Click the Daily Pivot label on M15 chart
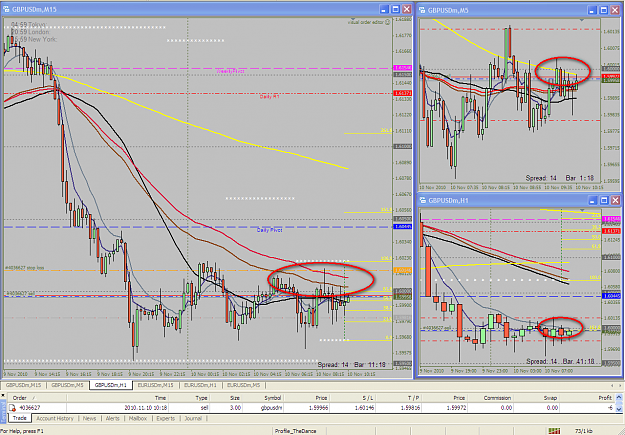Viewport: 625px width, 435px height. click(270, 230)
